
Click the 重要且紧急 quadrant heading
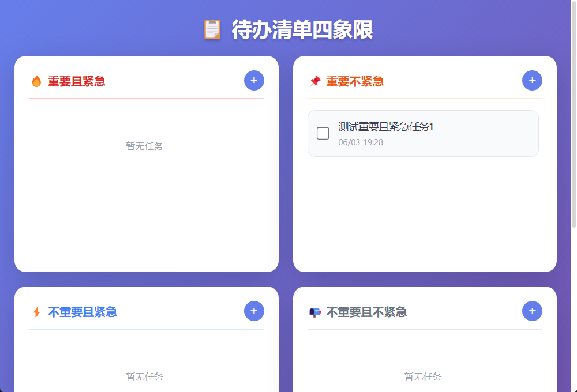click(x=77, y=81)
